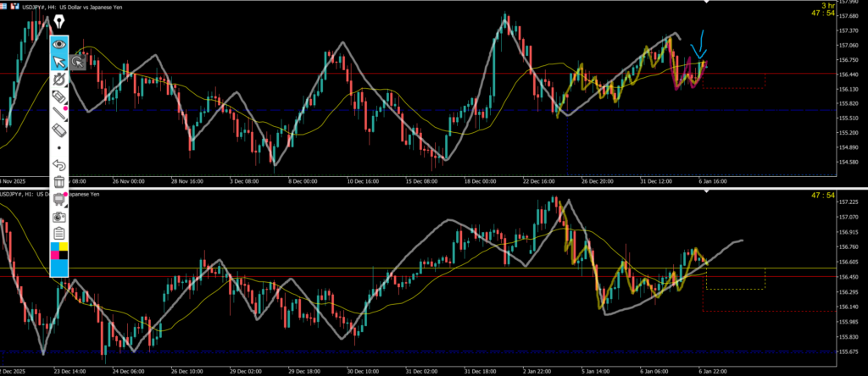Viewport: 868px width, 376px height.
Task: Click the monitor screen capture icon
Action: pyautogui.click(x=59, y=198)
